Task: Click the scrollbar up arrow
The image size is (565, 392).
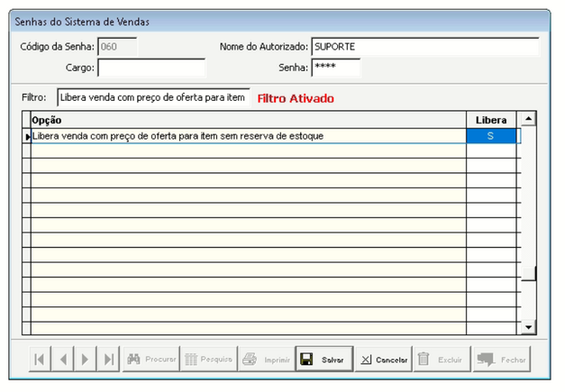Action: point(529,119)
